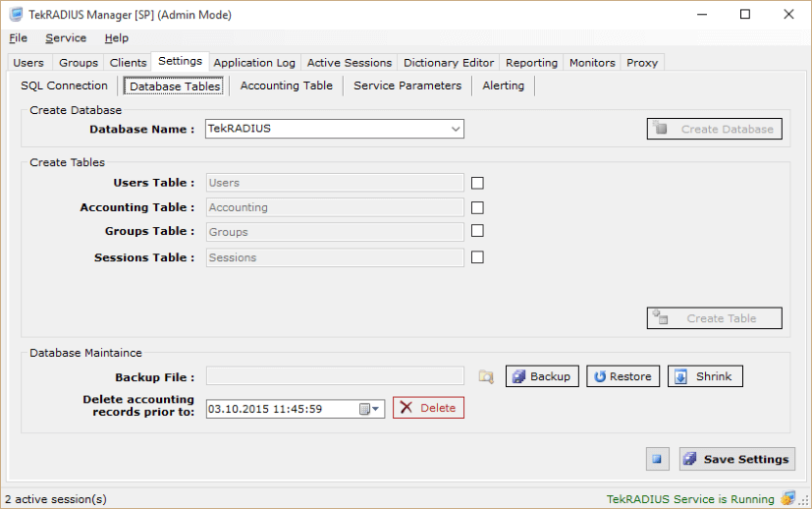Switch to the Reporting tab
The height and width of the screenshot is (509, 812).
click(531, 63)
